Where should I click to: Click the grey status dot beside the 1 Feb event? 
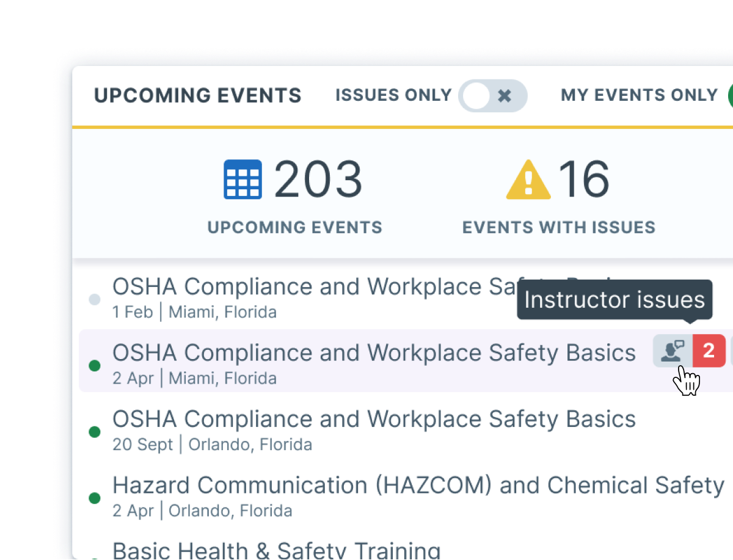[95, 299]
